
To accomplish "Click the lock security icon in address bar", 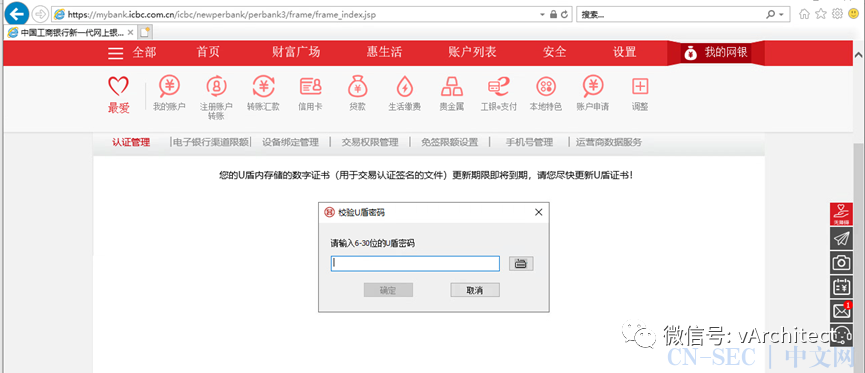I will tap(553, 14).
